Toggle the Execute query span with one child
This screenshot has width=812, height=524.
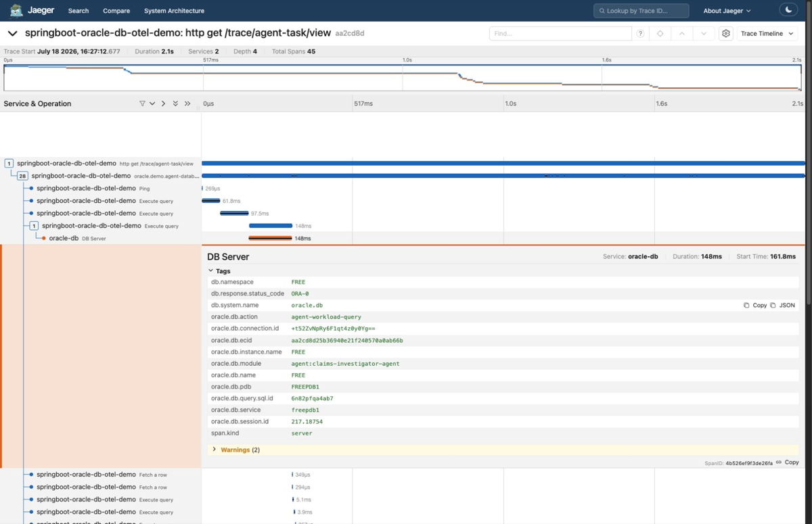[34, 226]
